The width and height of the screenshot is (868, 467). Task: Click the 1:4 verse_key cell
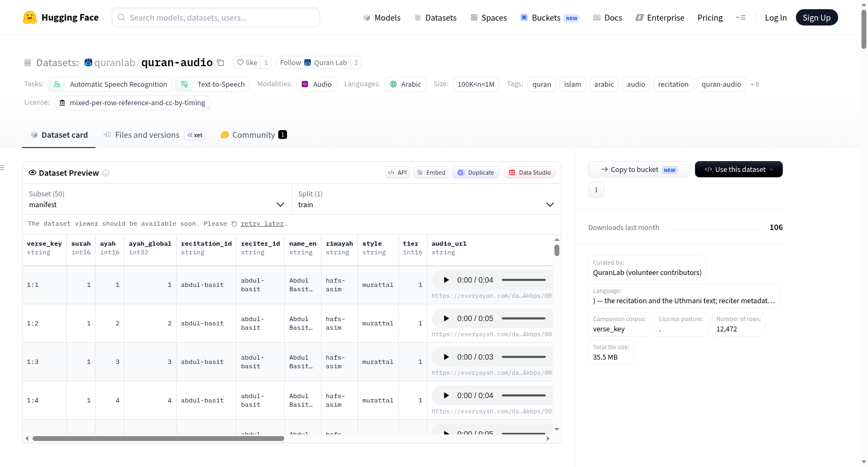tap(44, 400)
